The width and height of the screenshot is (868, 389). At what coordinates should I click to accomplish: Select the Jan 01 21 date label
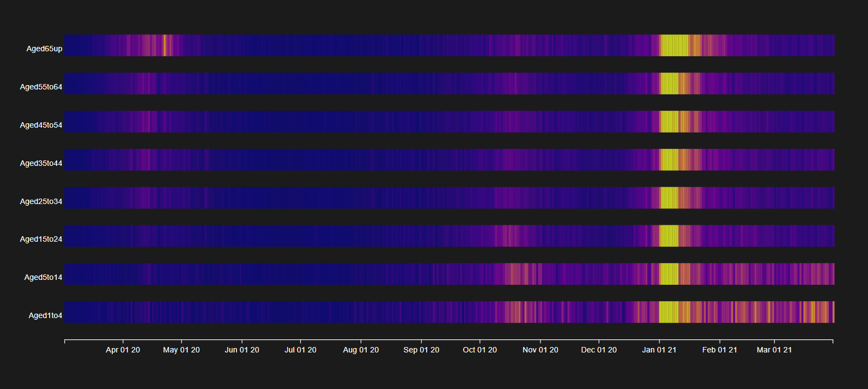pos(659,350)
